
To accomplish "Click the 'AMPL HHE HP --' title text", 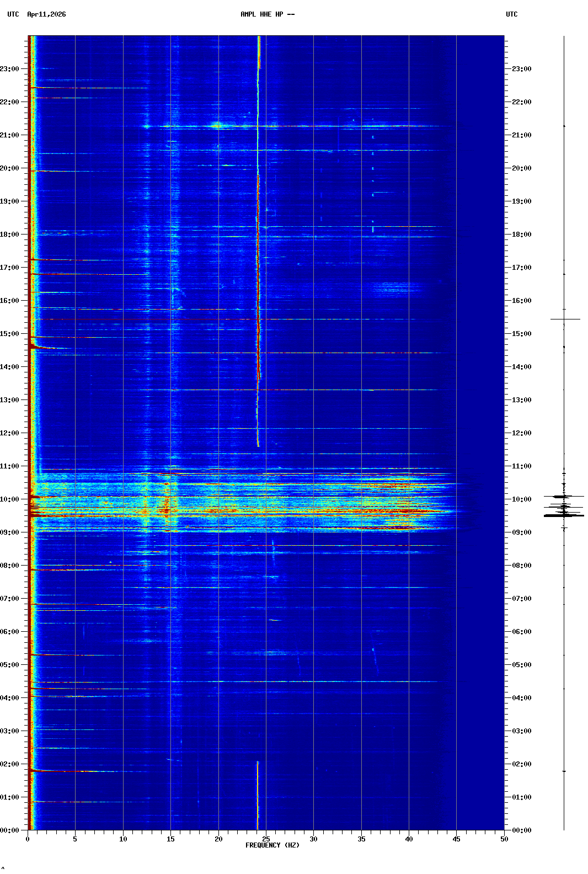I will [268, 14].
